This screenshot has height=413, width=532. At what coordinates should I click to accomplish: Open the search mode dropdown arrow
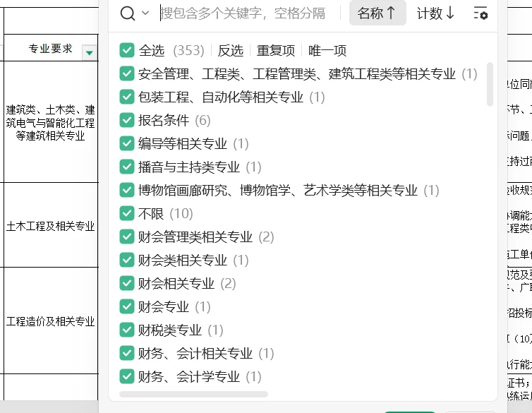[x=145, y=13]
